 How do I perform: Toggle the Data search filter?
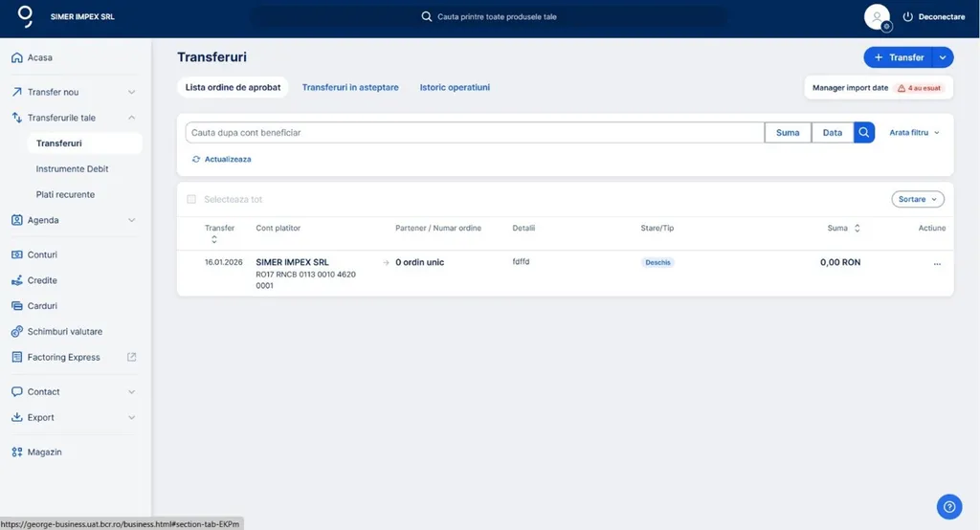pos(833,133)
